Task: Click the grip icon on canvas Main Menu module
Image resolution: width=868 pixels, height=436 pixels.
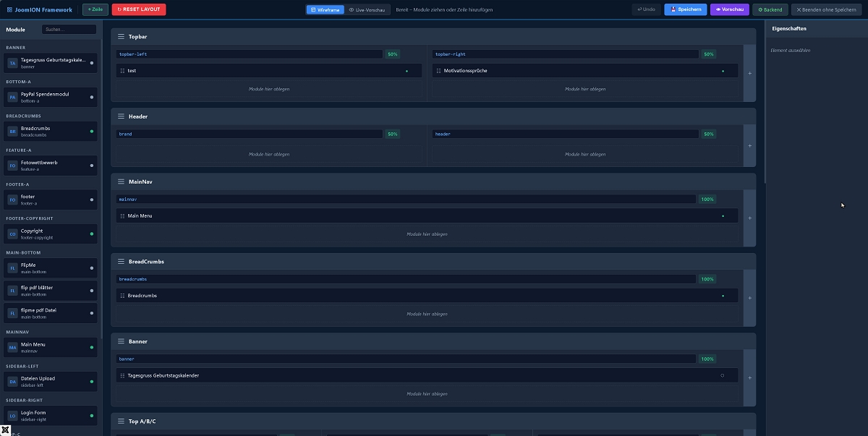Action: coord(123,215)
